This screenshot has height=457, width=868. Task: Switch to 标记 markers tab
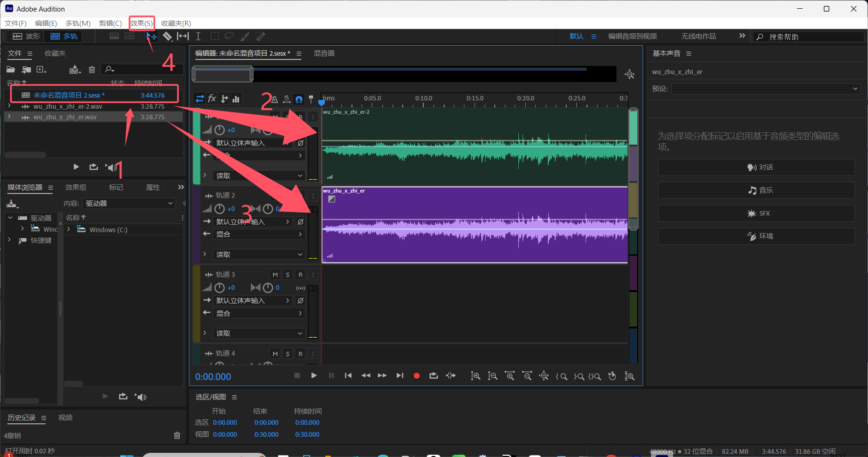pos(116,187)
